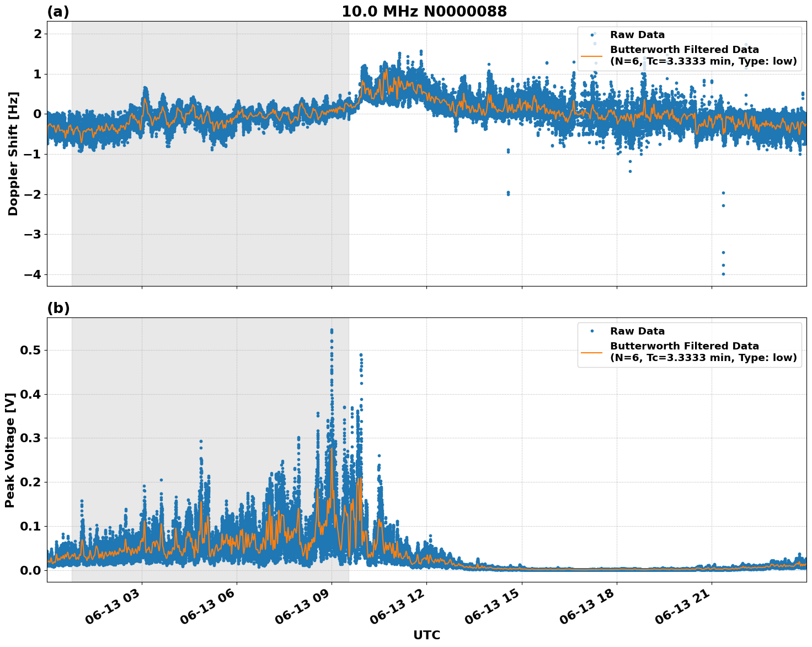Click the -2 tick on Doppler Shift axis
Viewport: 812px width, 647px height.
pos(31,194)
